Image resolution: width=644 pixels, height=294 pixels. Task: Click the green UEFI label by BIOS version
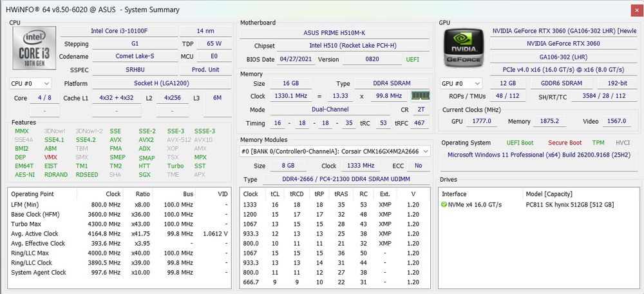point(412,59)
